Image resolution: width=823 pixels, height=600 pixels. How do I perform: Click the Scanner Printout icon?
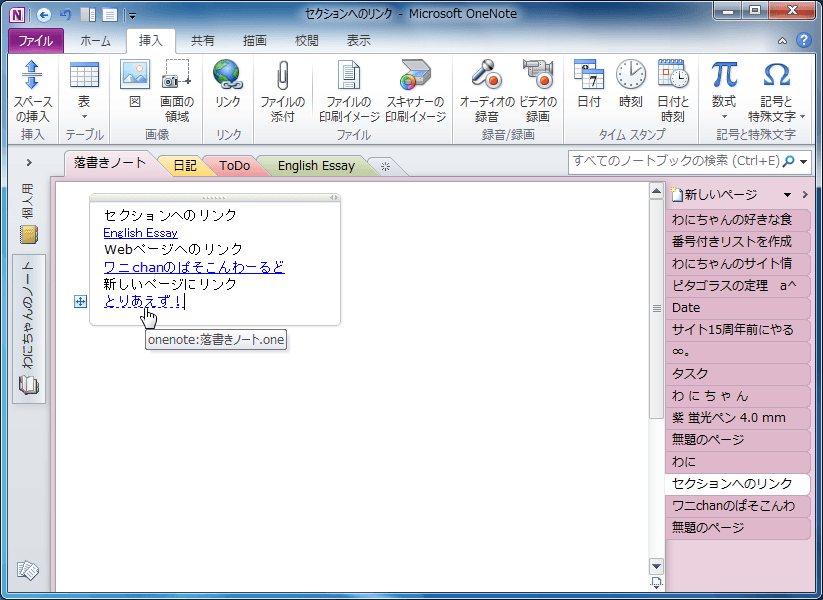(x=415, y=74)
